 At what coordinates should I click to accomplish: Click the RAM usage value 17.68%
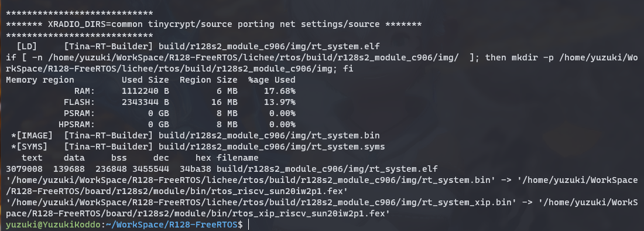tap(282, 91)
